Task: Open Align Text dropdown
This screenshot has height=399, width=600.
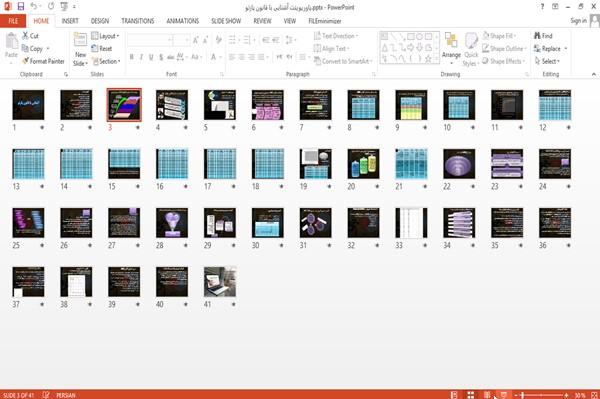Action: click(331, 49)
